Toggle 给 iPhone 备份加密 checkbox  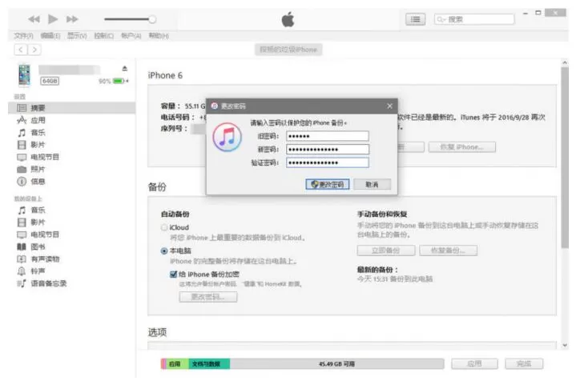pyautogui.click(x=173, y=275)
